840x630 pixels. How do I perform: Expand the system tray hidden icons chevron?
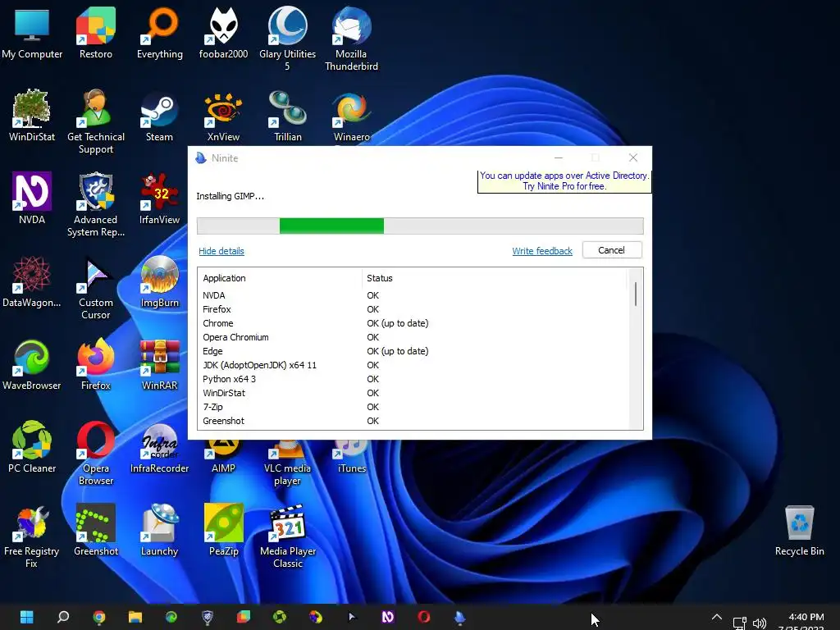point(717,617)
